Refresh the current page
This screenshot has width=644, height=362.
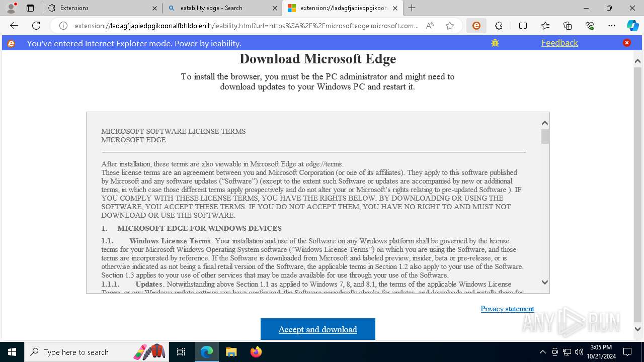click(x=36, y=26)
